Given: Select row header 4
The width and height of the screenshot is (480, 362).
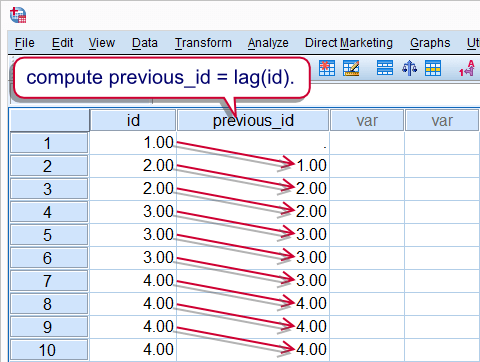Looking at the screenshot, I should click(49, 212).
